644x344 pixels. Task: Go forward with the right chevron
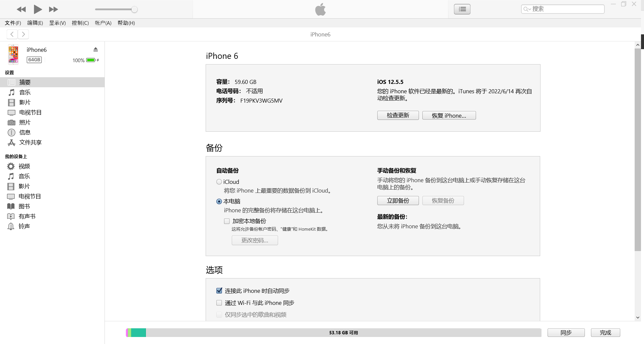pyautogui.click(x=23, y=34)
